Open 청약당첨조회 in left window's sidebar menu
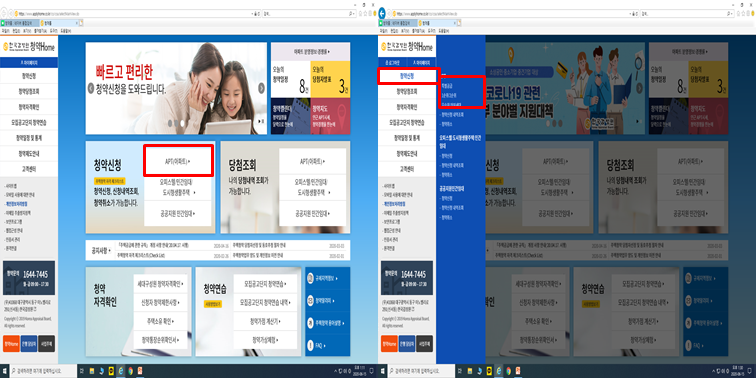This screenshot has height=378, width=756. (x=29, y=92)
